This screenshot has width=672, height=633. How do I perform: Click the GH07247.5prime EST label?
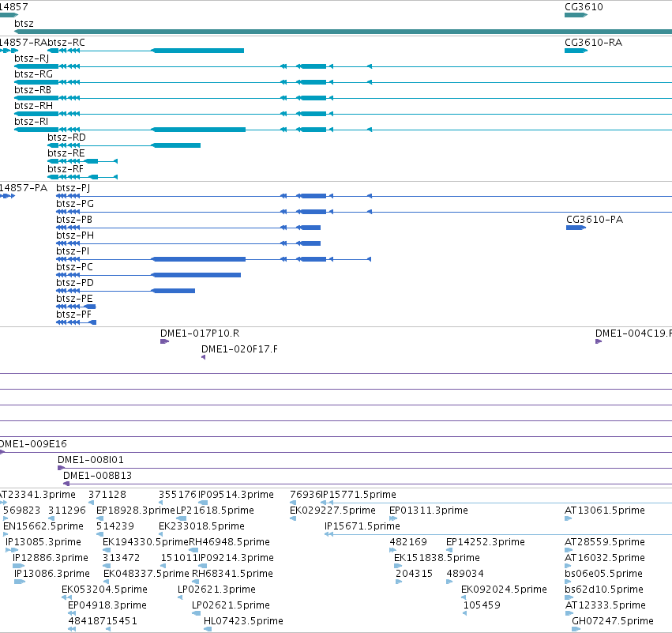click(613, 622)
